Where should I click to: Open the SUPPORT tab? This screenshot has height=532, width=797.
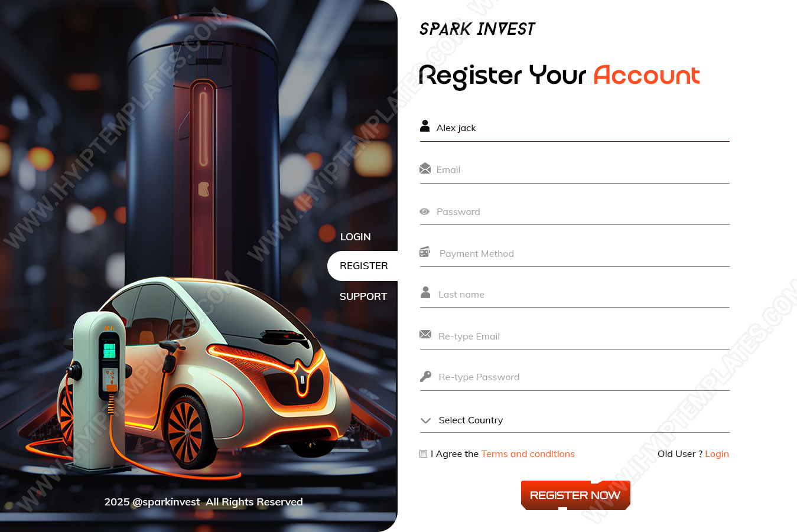[363, 296]
